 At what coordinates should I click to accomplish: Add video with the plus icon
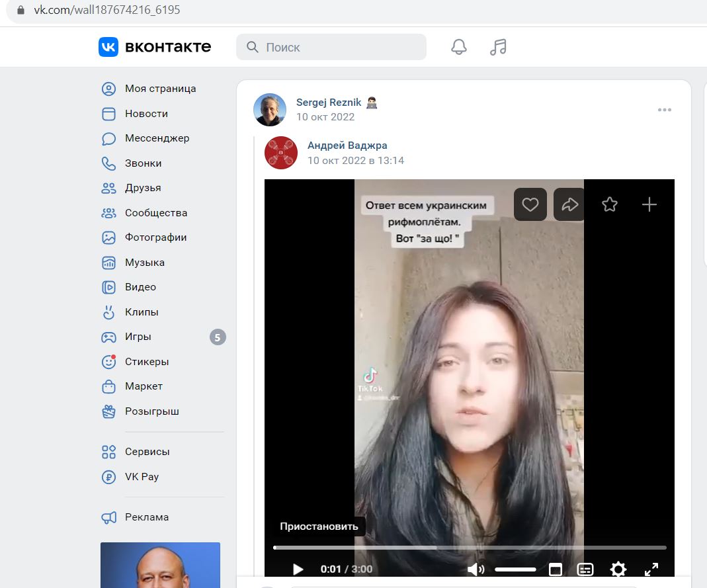coord(649,205)
